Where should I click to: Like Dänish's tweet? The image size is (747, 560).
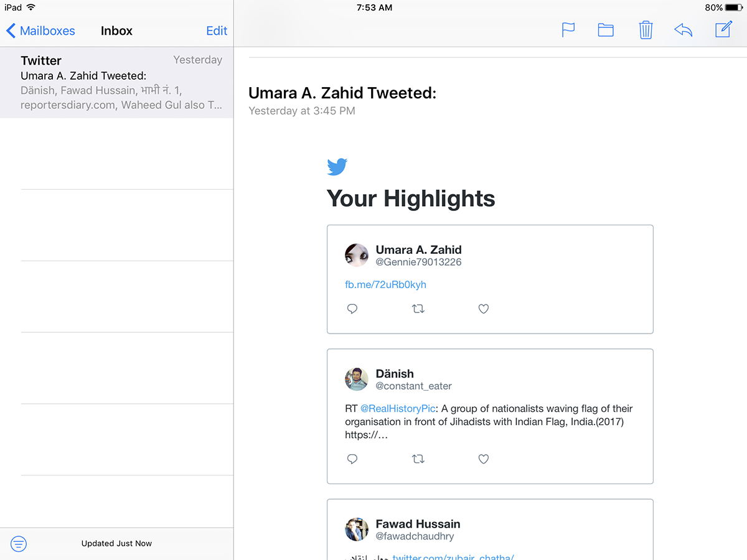click(x=484, y=459)
